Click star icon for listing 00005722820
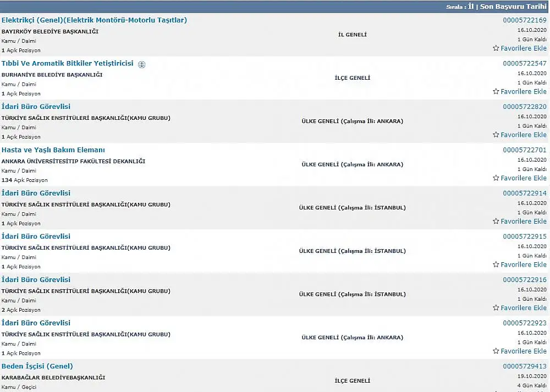This screenshot has height=392, width=550. pyautogui.click(x=496, y=135)
